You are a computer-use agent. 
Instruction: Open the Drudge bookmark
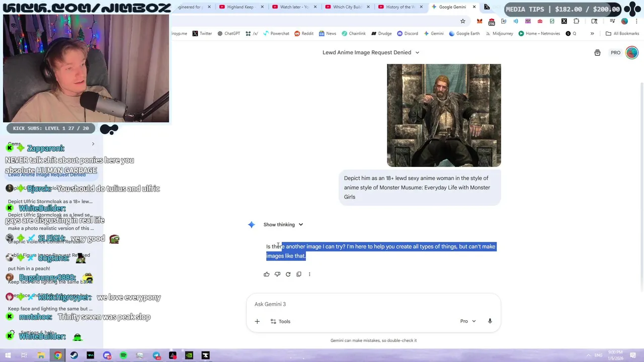381,34
